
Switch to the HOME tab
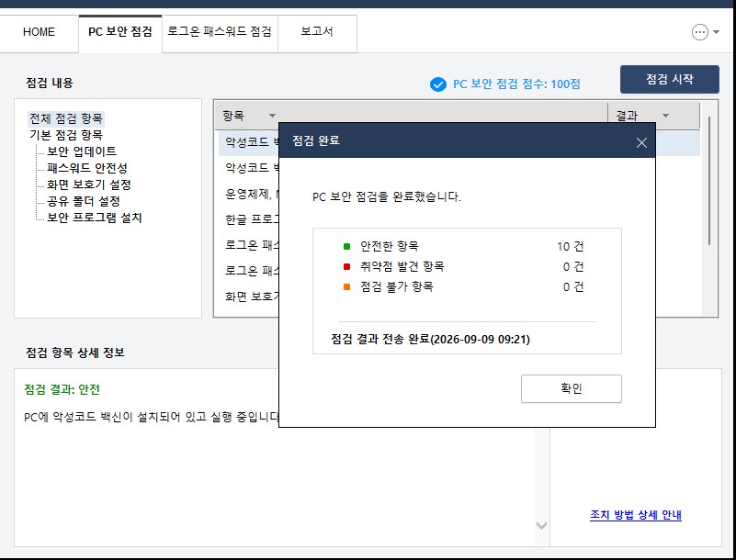[x=39, y=32]
